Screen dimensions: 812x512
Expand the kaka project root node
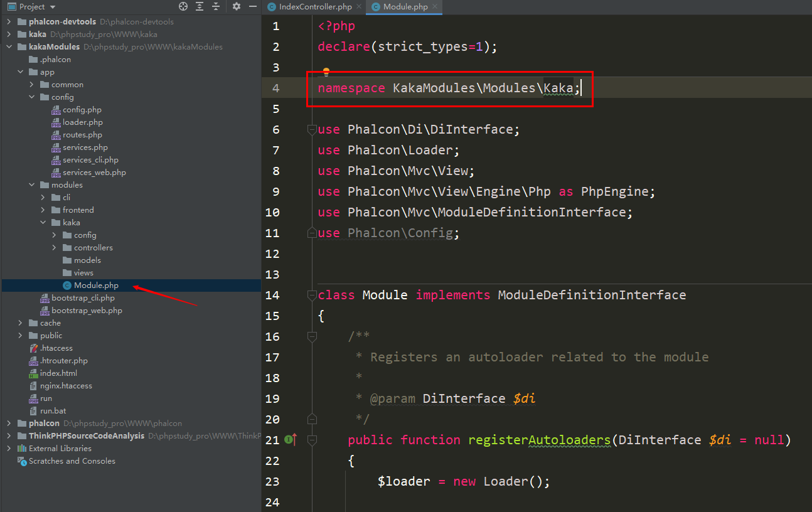pyautogui.click(x=9, y=34)
